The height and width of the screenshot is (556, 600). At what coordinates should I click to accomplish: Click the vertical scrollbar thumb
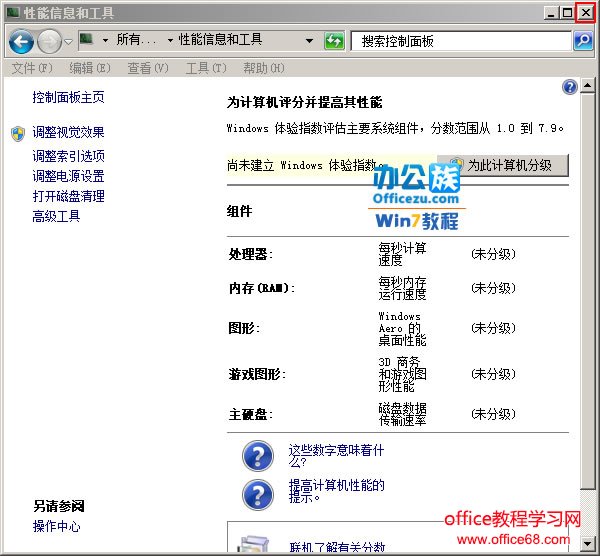(587, 291)
